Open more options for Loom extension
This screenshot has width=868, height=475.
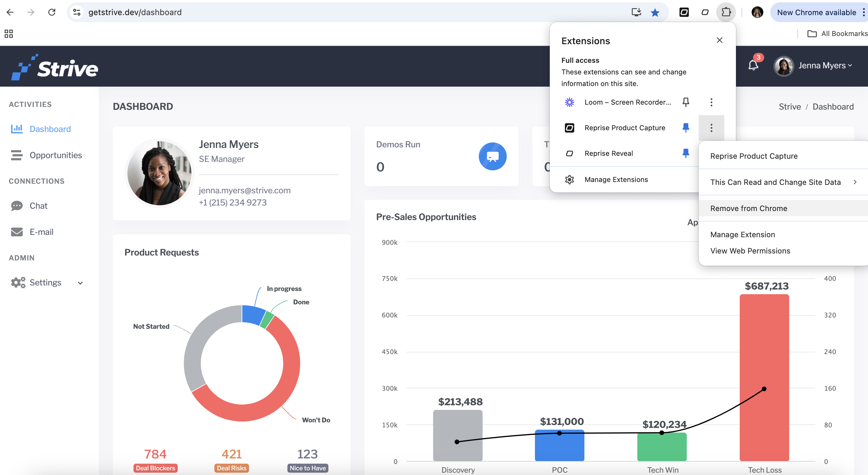point(711,102)
